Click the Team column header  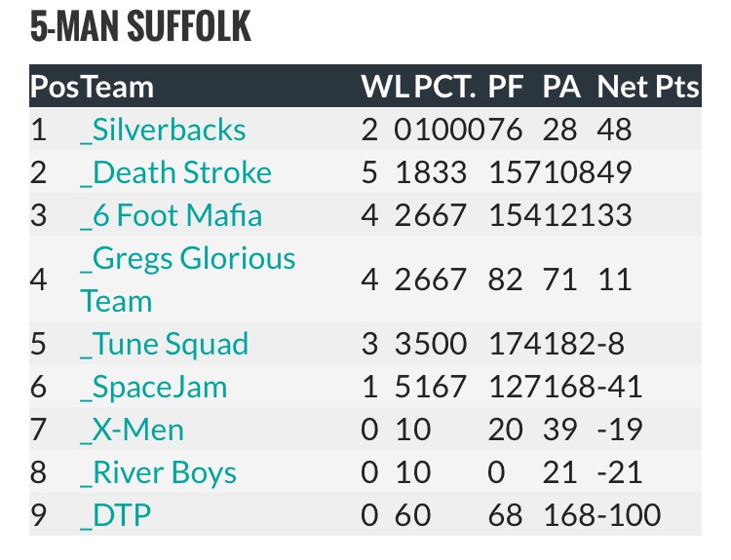click(x=117, y=87)
